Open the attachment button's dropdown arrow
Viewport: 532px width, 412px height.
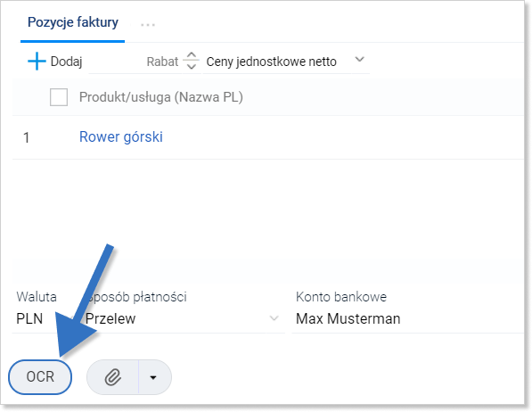pos(153,377)
